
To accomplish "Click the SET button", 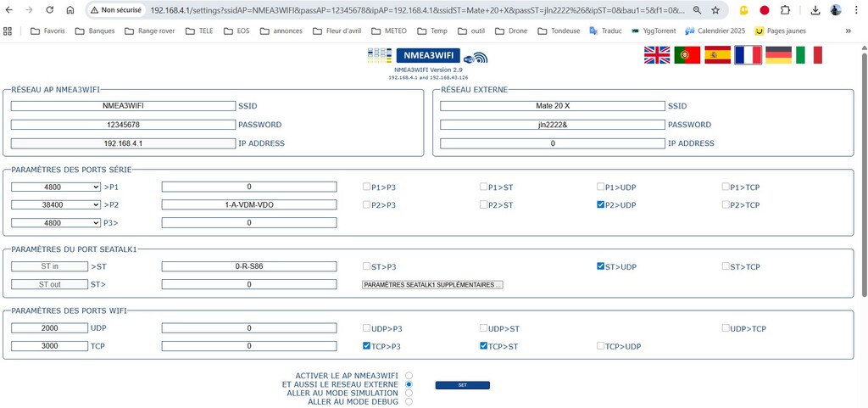I will (462, 385).
